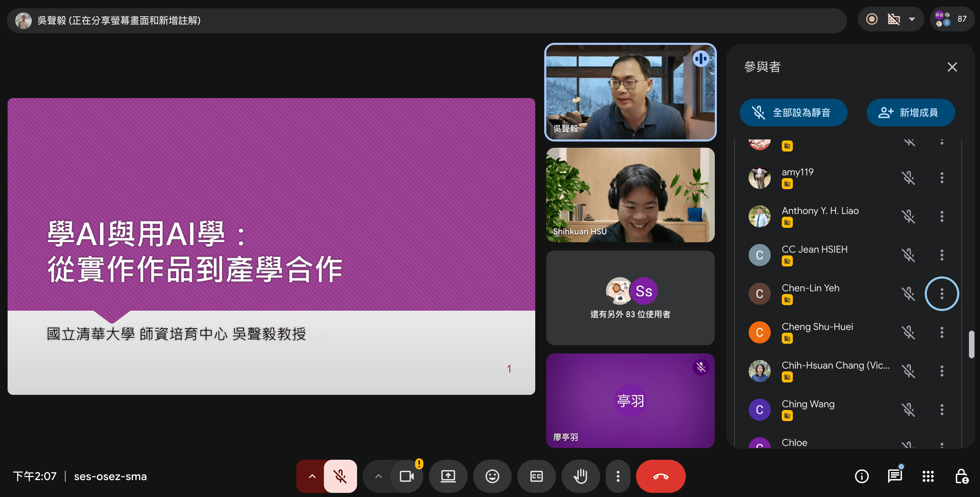The height and width of the screenshot is (497, 980).
Task: Click the speaking indicator on 吳聲毅 tile
Action: (x=700, y=59)
